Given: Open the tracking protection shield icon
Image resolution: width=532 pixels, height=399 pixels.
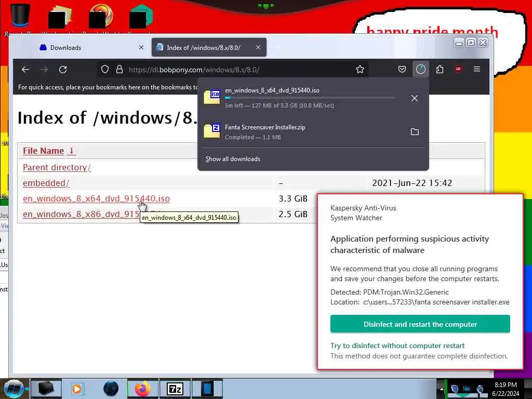Looking at the screenshot, I should (105, 70).
